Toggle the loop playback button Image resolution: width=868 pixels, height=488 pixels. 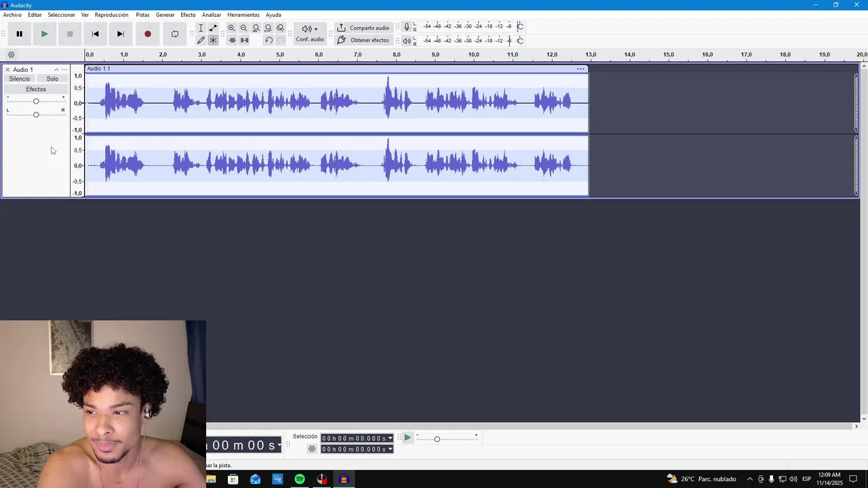[x=174, y=34]
